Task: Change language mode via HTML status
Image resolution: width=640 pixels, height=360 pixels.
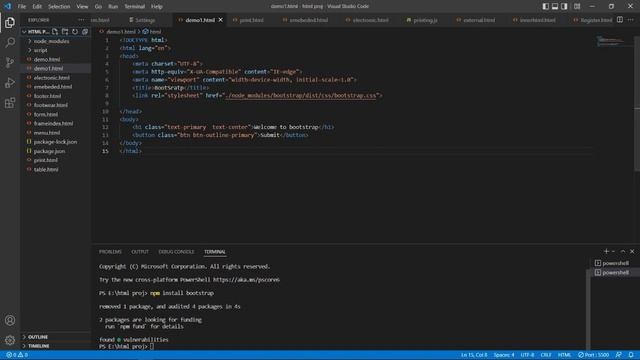Action: 564,355
